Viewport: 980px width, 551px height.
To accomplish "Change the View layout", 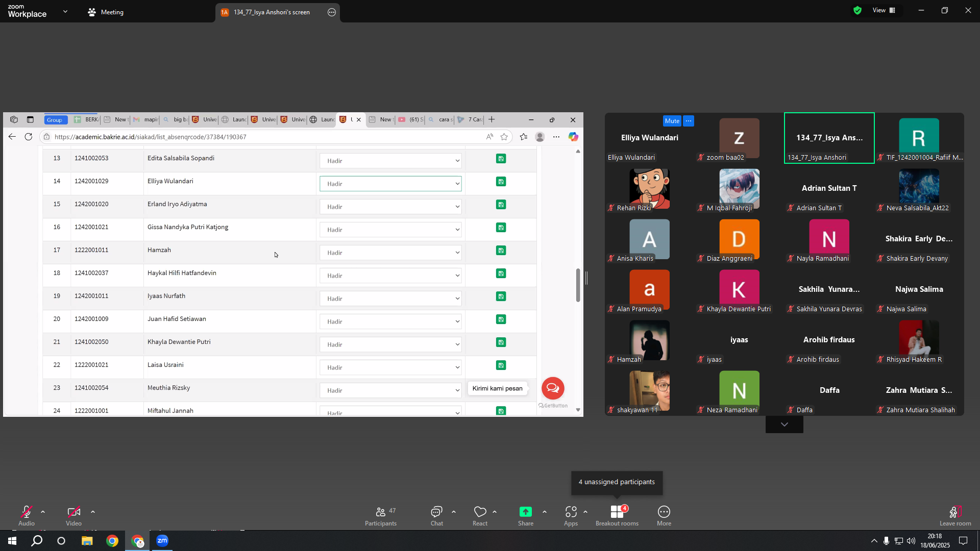I will 884,10.
